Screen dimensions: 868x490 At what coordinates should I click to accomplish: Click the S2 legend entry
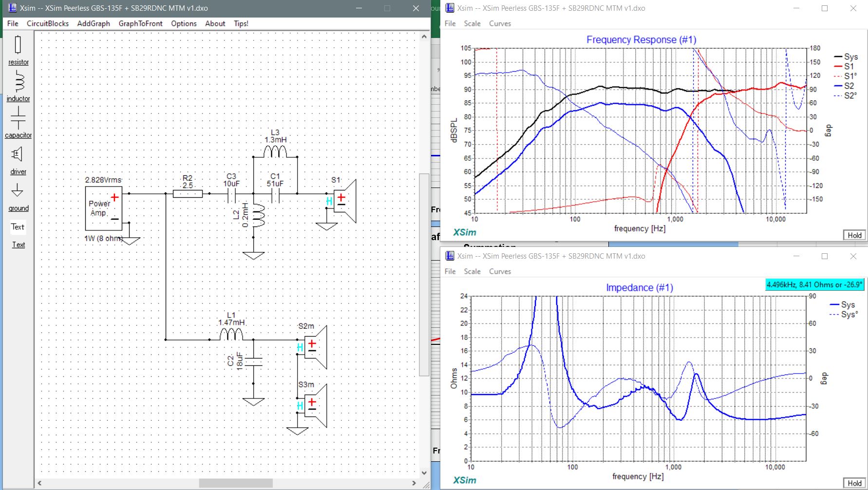click(844, 86)
